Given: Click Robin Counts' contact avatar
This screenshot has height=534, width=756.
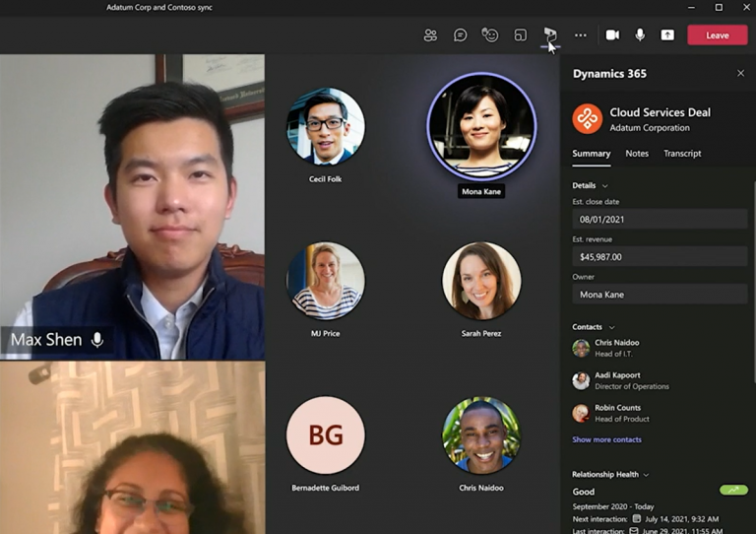Looking at the screenshot, I should [x=581, y=414].
